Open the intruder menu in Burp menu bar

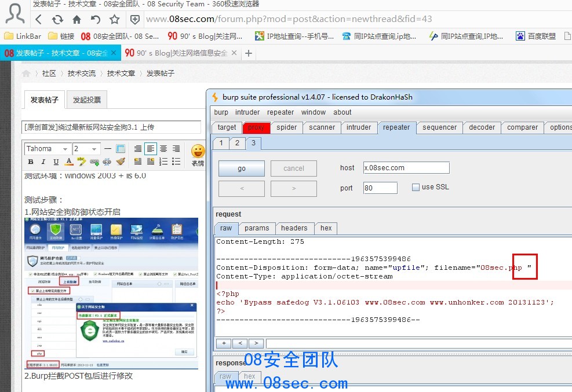tap(247, 112)
